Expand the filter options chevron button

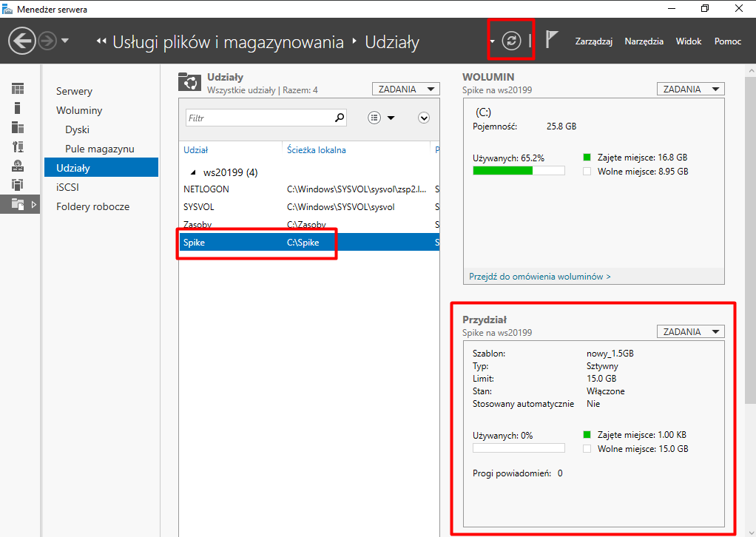click(424, 118)
